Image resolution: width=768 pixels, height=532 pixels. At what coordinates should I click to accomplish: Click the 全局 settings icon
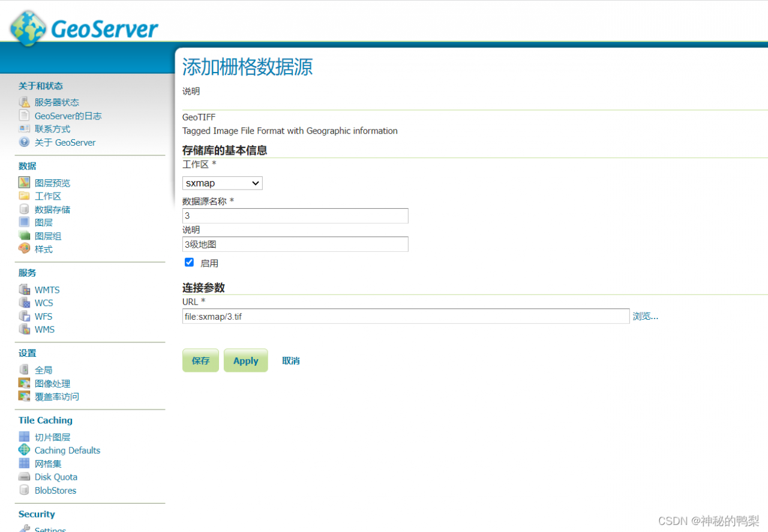pyautogui.click(x=24, y=369)
